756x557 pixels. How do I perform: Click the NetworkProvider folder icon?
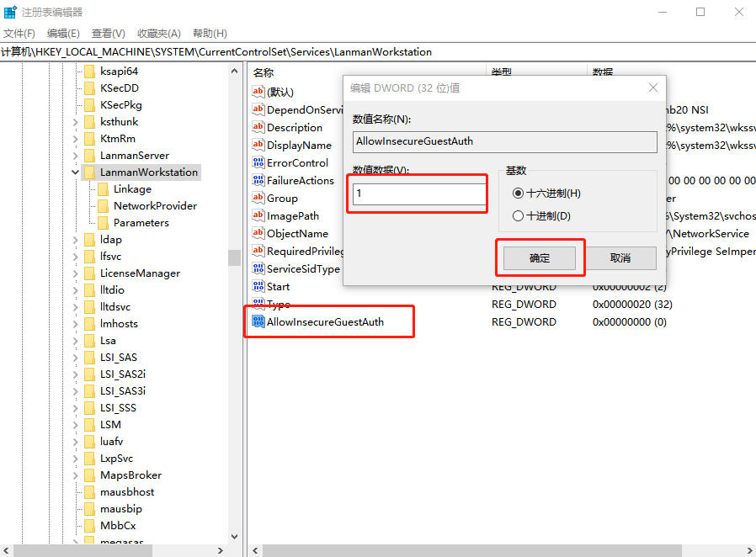click(x=104, y=206)
